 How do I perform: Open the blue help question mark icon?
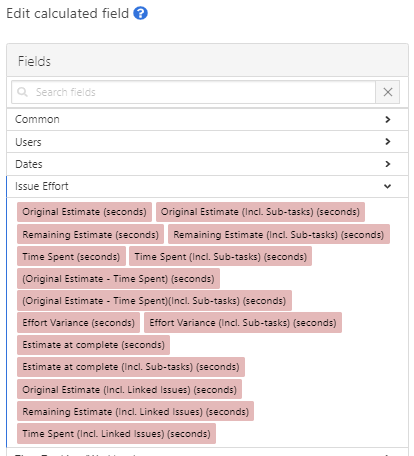click(x=140, y=13)
